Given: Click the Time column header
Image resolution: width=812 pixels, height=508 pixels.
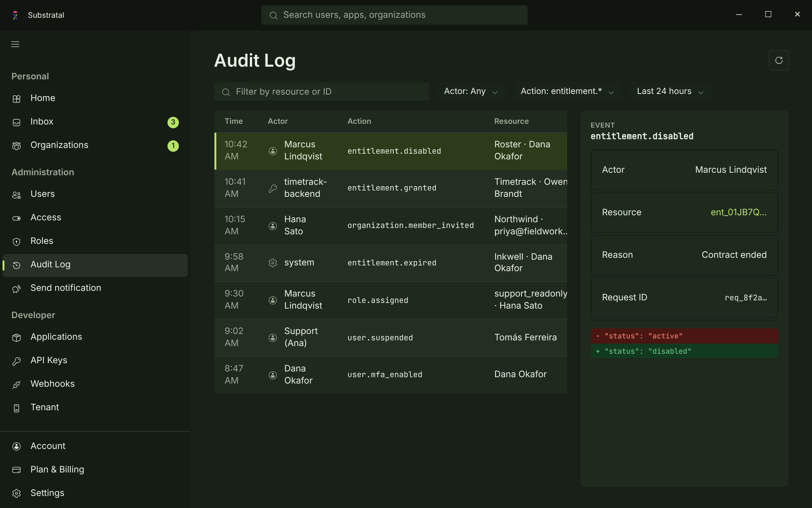Looking at the screenshot, I should click(233, 121).
